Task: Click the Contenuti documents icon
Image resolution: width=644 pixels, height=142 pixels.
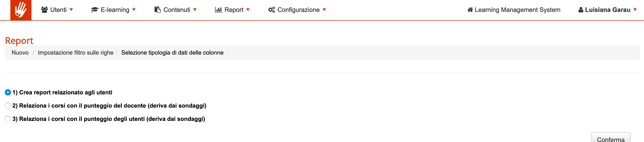Action: coord(158,10)
